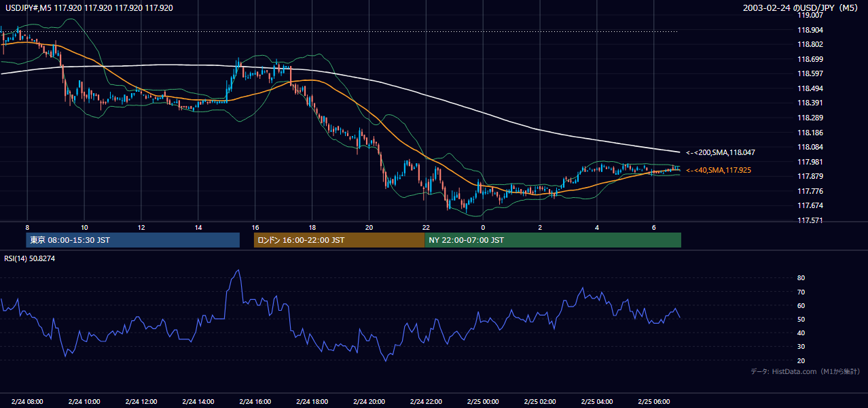
Task: Click the 117.571 price axis label
Action: (810, 220)
